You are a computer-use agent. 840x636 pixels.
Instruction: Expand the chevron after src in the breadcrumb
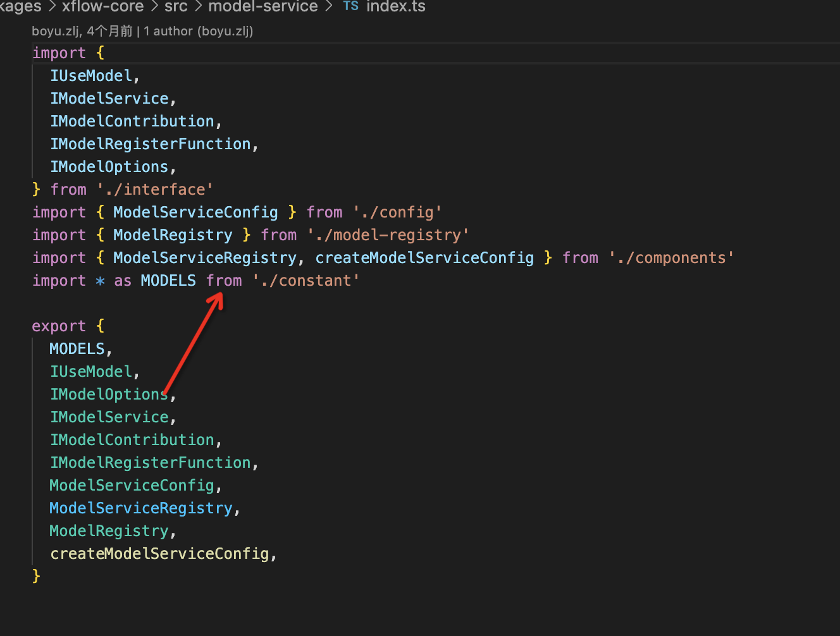(x=198, y=7)
